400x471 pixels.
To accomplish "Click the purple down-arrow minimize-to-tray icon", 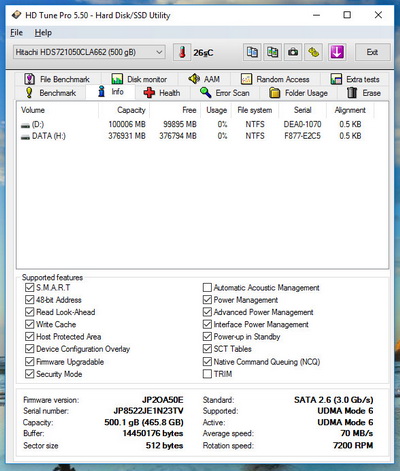I will (337, 52).
